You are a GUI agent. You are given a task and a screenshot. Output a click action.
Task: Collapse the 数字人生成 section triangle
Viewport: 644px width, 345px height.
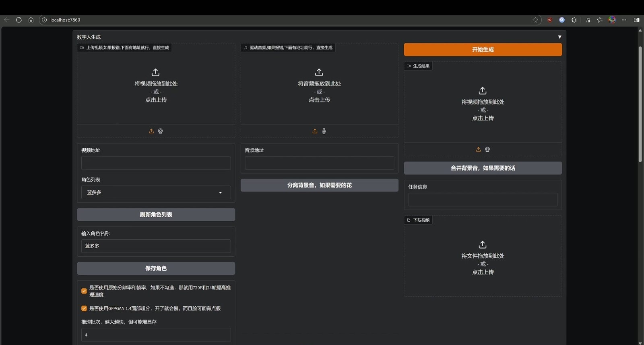point(559,37)
